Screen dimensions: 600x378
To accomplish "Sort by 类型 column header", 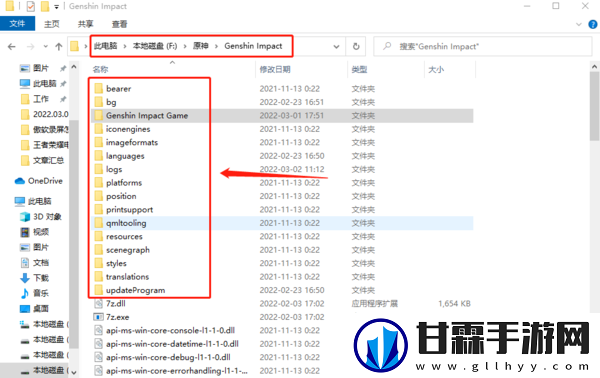I will (x=359, y=69).
